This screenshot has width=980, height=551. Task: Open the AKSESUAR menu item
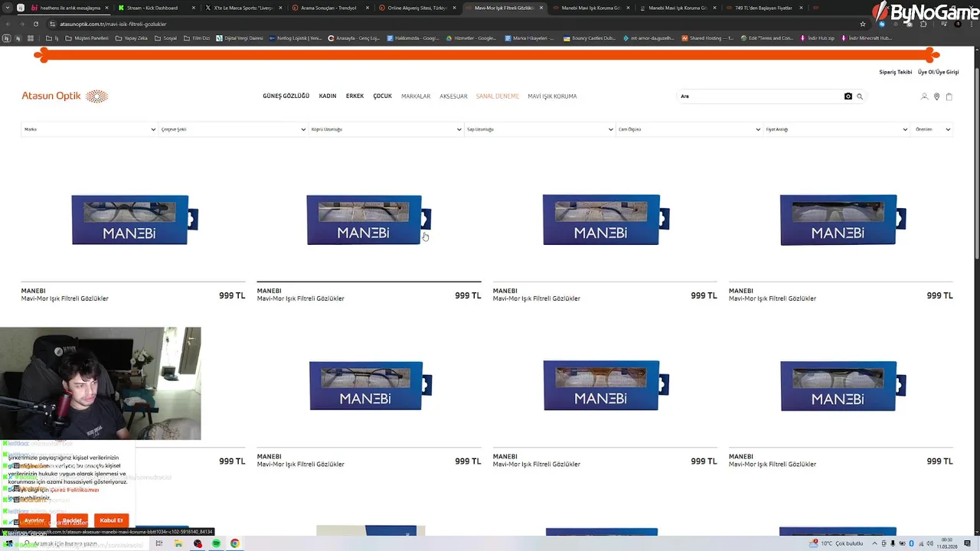pos(453,96)
